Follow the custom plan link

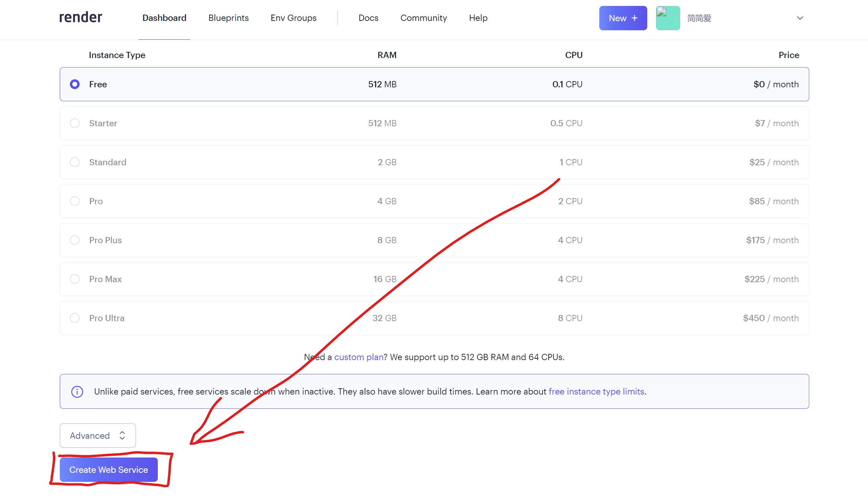(x=358, y=357)
